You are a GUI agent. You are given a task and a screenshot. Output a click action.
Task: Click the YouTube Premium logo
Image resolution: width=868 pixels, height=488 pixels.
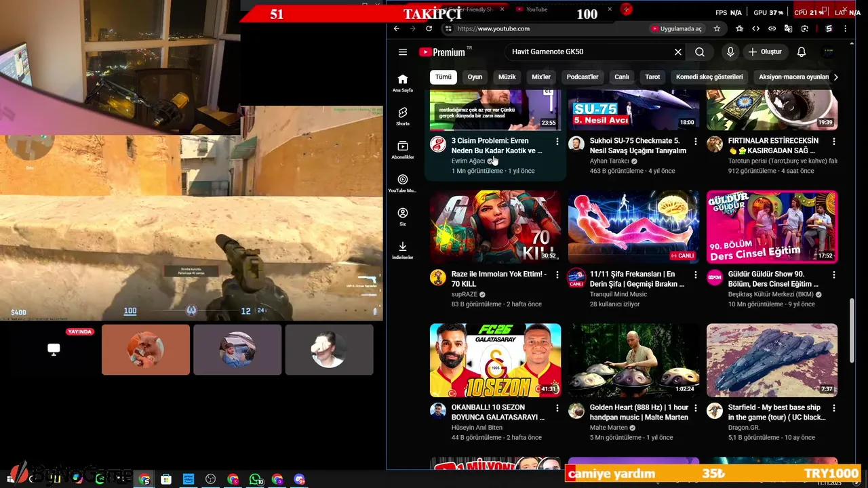coord(442,52)
